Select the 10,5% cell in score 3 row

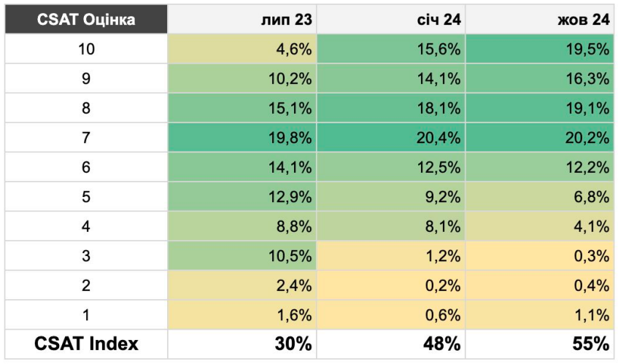[x=242, y=256]
